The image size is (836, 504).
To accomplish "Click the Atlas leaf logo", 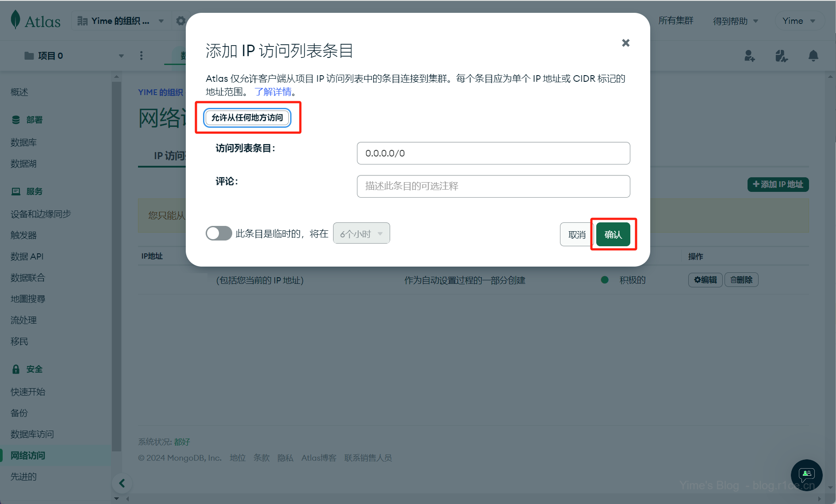I will click(x=16, y=20).
